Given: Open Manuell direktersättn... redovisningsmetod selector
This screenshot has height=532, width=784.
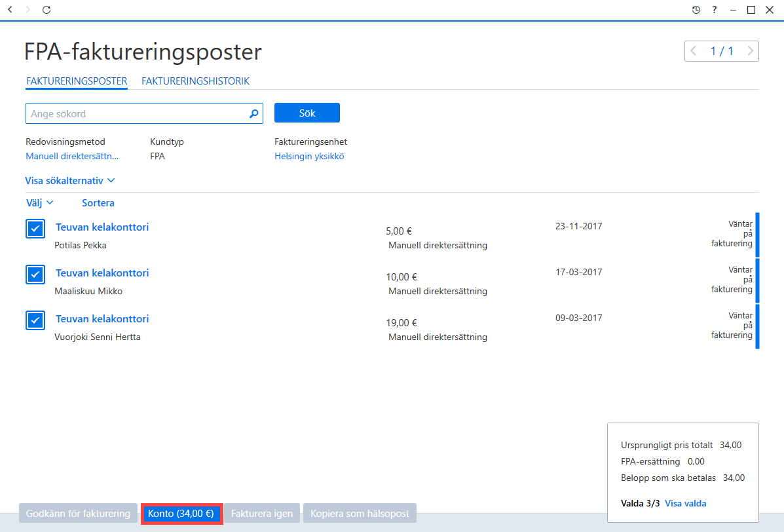Looking at the screenshot, I should tap(72, 156).
